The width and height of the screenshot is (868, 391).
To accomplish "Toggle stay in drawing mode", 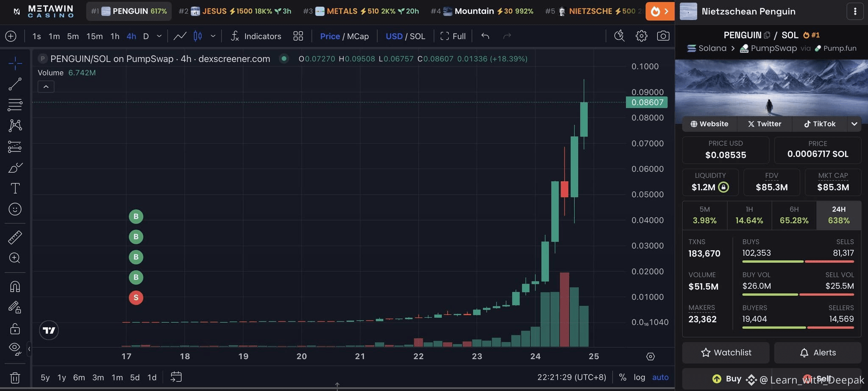I will (x=15, y=307).
